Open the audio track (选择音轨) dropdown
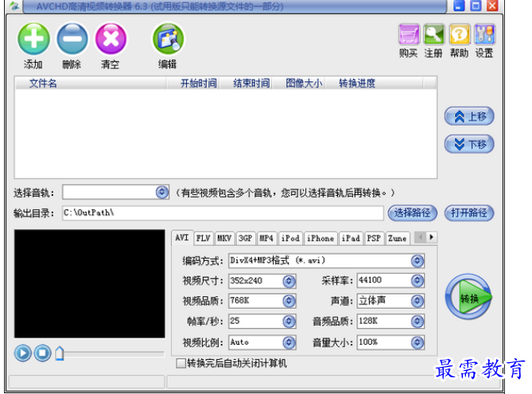The height and width of the screenshot is (394, 532). click(162, 193)
